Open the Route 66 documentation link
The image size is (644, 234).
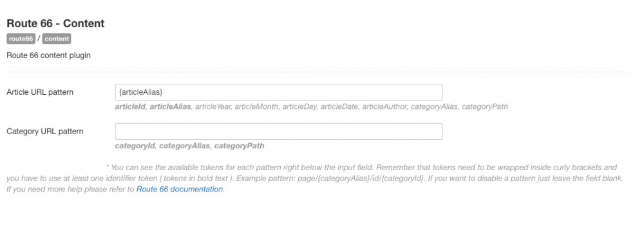click(x=180, y=189)
